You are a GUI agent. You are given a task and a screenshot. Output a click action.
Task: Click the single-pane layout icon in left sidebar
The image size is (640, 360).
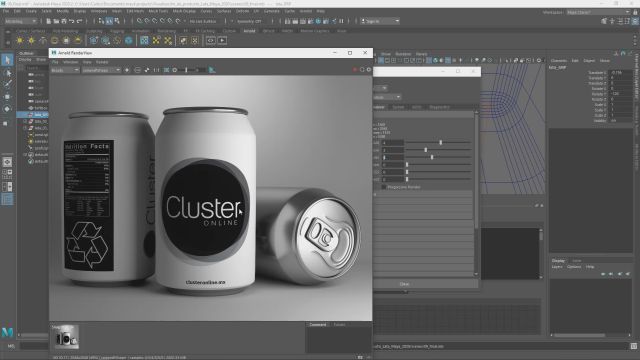pos(7,162)
